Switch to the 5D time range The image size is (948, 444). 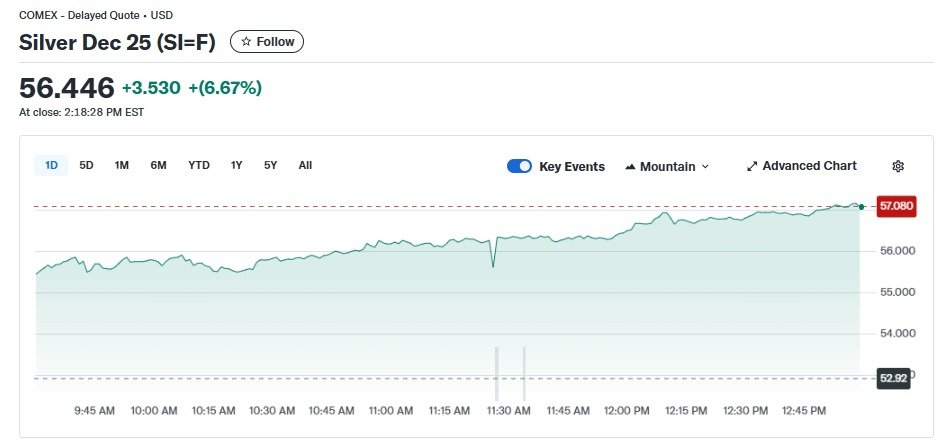(86, 165)
